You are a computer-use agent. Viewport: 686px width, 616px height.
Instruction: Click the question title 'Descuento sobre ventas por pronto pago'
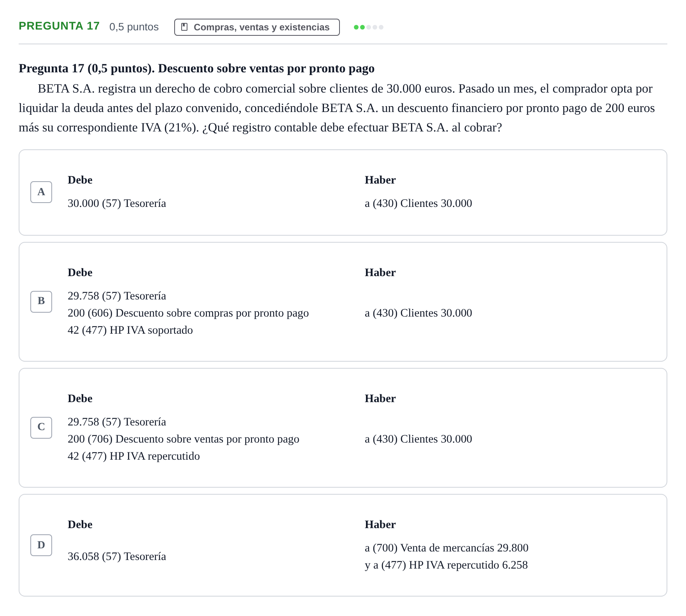click(266, 68)
